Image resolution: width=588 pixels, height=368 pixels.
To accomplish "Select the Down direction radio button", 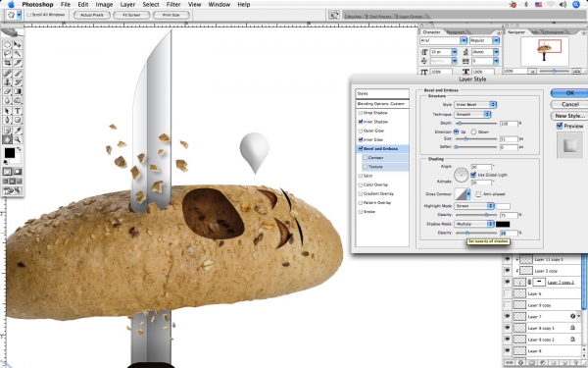I will point(473,131).
